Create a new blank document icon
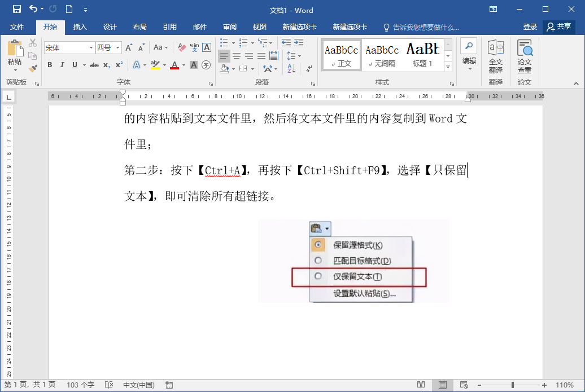The width and height of the screenshot is (585, 392). coord(69,9)
